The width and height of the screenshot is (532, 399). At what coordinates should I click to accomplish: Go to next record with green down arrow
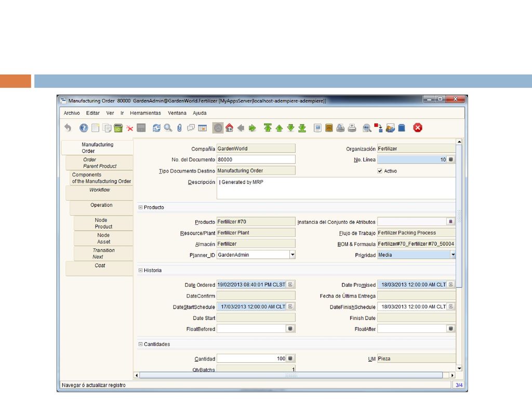pos(290,128)
